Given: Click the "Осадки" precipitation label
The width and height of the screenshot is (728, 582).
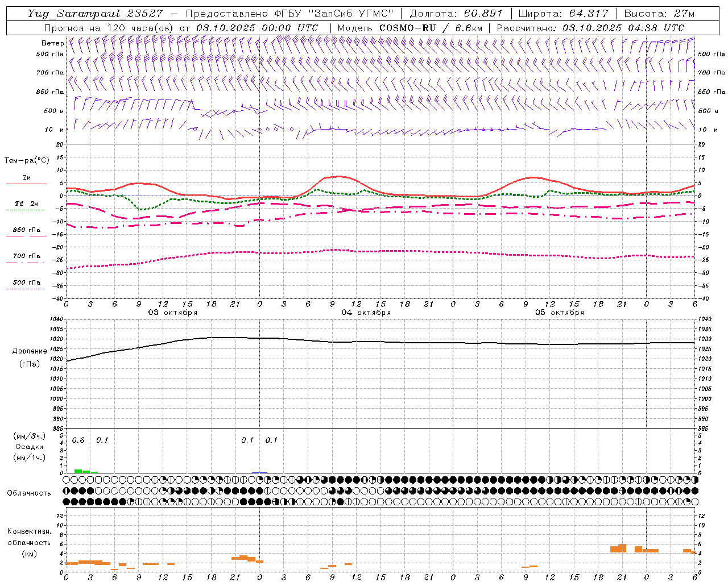Looking at the screenshot, I should [30, 447].
